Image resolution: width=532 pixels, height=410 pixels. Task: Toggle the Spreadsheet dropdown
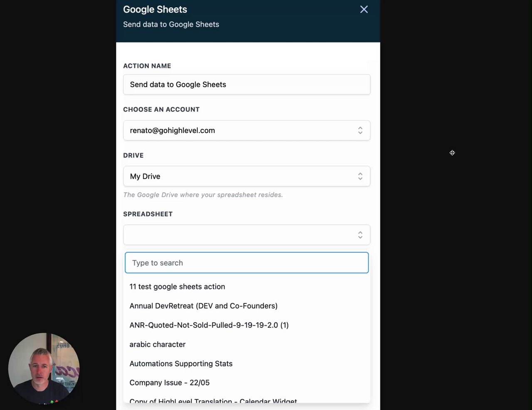(x=246, y=235)
